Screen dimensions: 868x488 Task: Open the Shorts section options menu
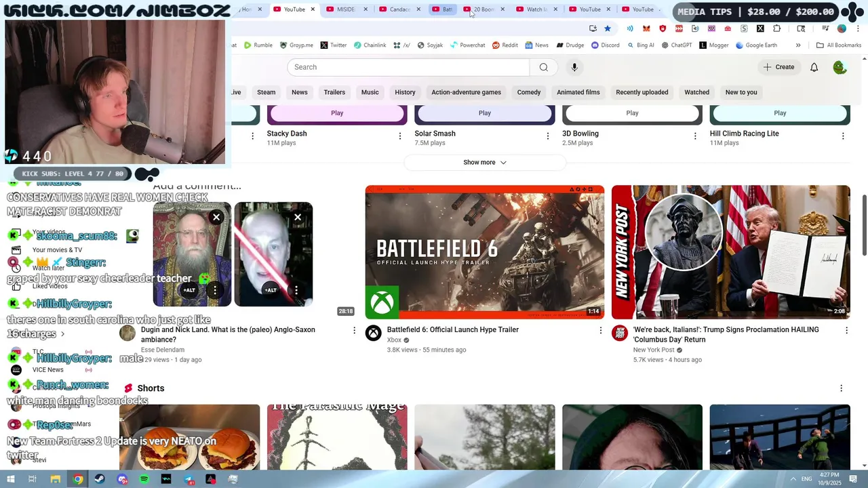click(842, 388)
